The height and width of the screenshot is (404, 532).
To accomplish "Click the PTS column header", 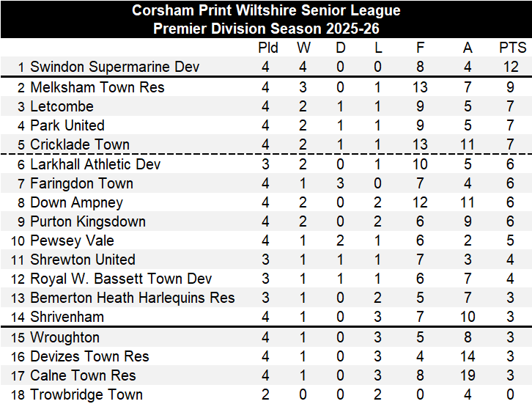I will (x=512, y=48).
